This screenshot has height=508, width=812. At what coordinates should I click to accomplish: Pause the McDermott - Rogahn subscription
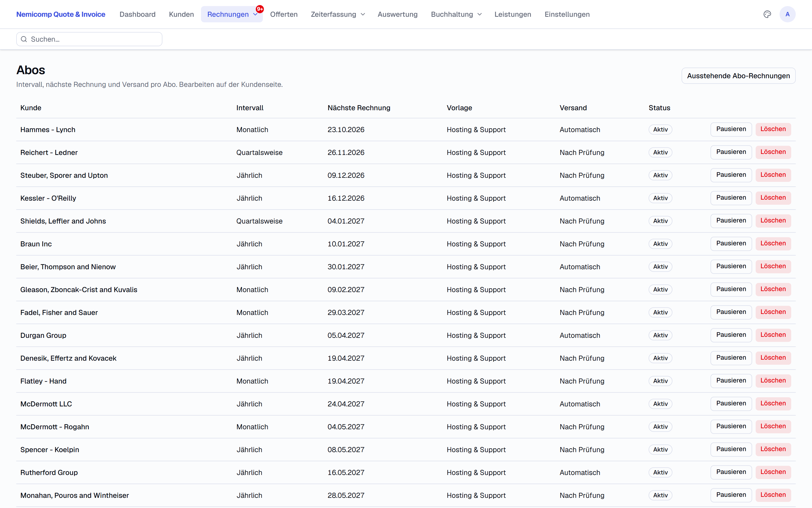click(731, 426)
